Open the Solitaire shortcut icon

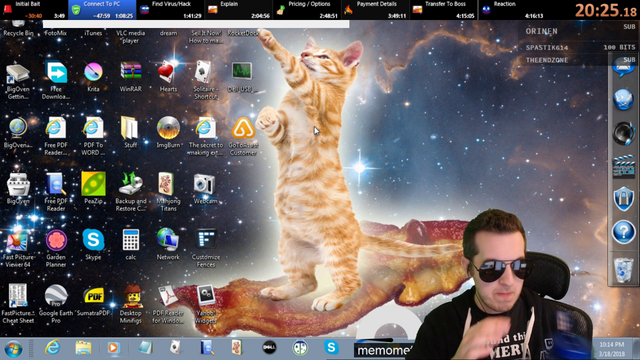point(204,72)
